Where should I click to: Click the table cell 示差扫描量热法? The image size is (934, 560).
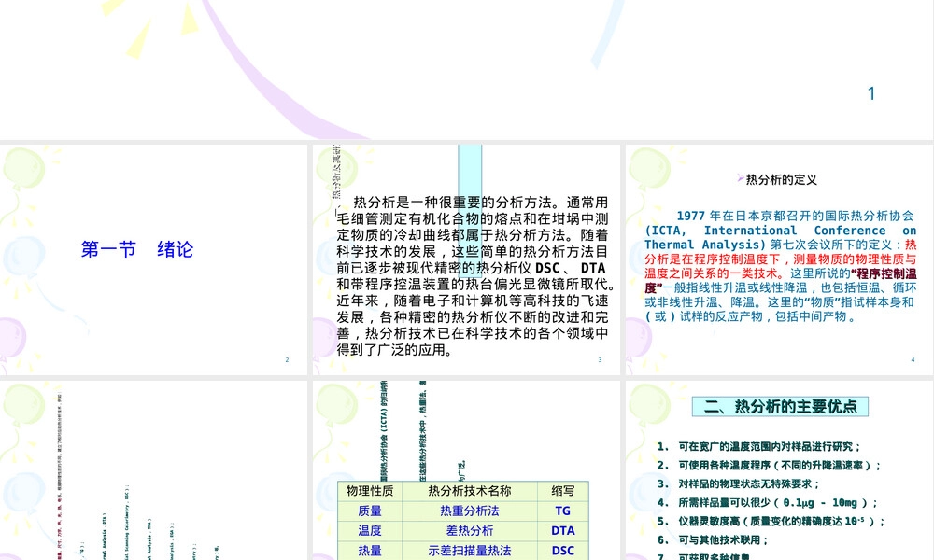pyautogui.click(x=470, y=551)
